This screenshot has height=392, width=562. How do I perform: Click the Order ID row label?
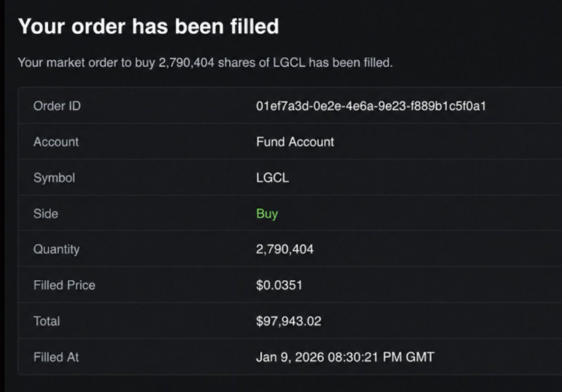pos(57,106)
